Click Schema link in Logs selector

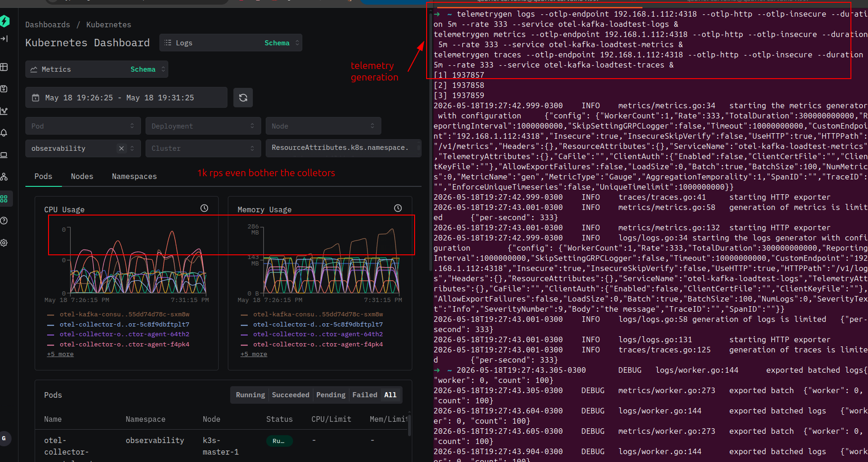(277, 43)
